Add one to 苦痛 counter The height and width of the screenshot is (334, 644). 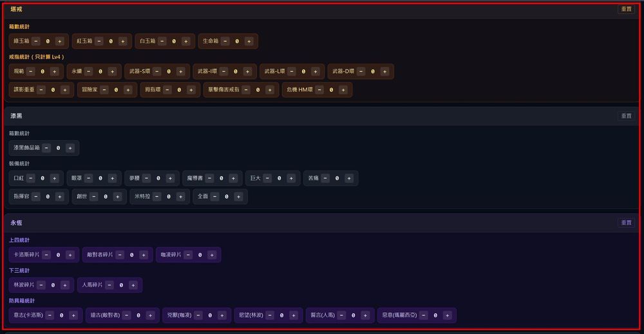[x=348, y=178]
